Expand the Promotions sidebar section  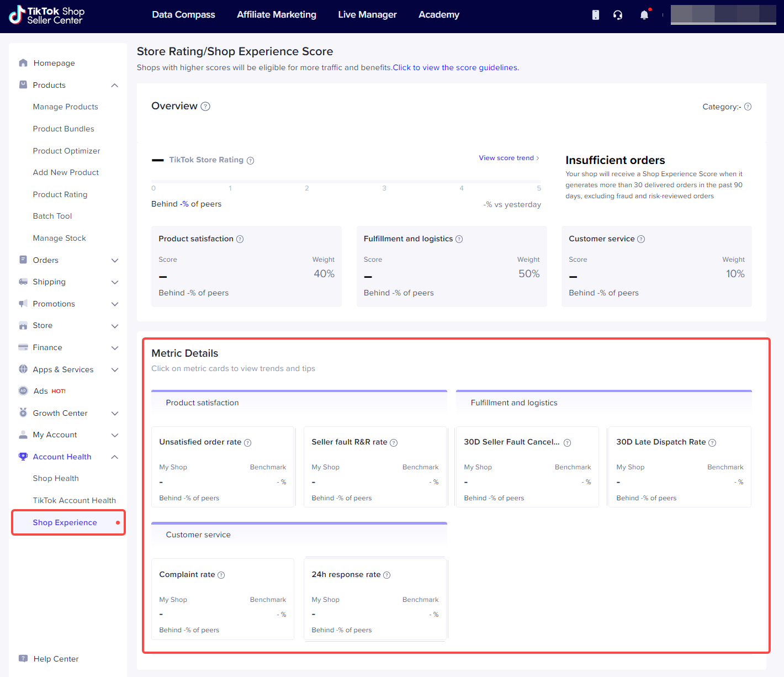[x=115, y=304]
